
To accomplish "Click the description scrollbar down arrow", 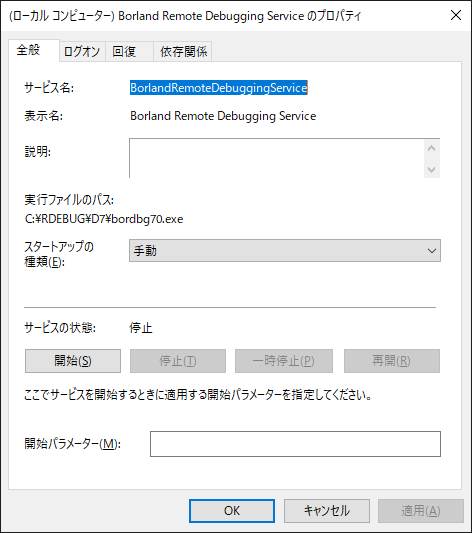I will pos(432,169).
